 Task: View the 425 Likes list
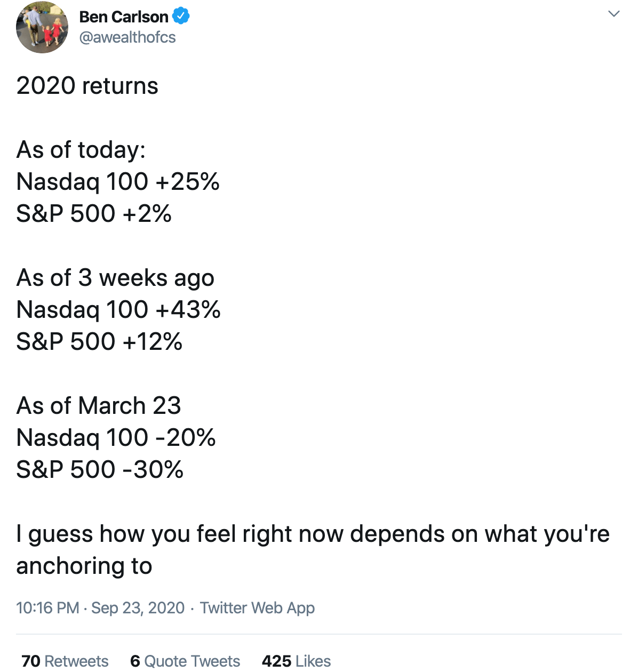point(296,661)
